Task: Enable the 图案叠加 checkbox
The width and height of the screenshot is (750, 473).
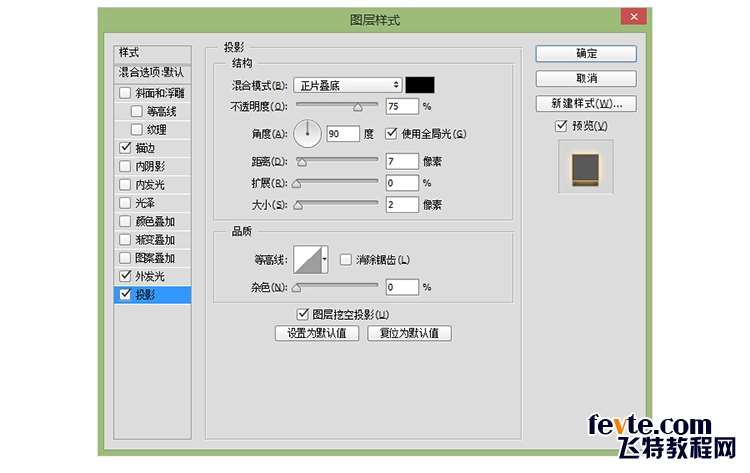Action: pos(125,258)
